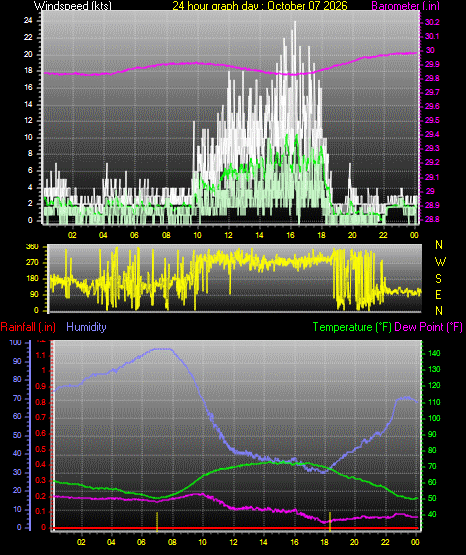
Task: Click the Humidity legend label
Action: pyautogui.click(x=86, y=327)
